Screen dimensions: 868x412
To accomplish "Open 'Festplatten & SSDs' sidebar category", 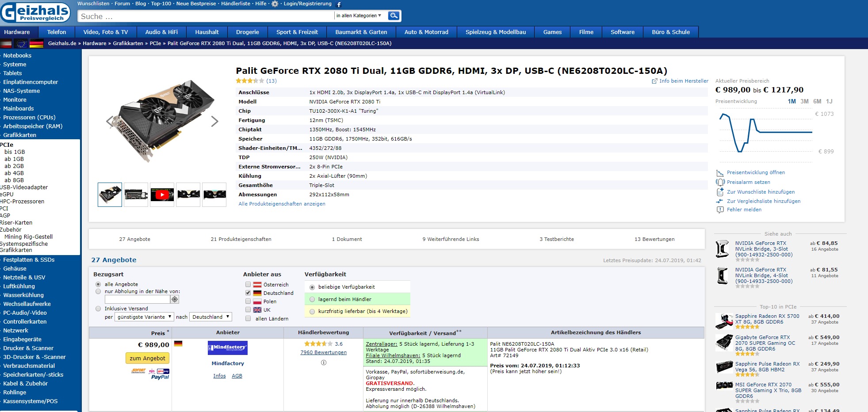I will pos(29,259).
